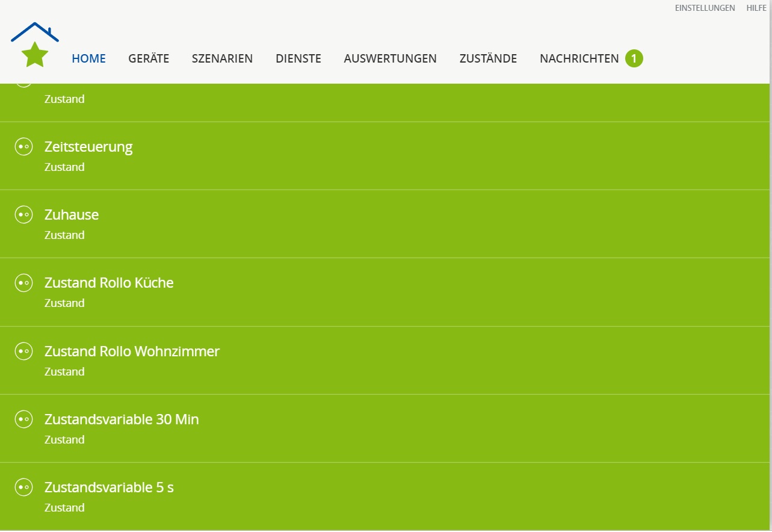772x532 pixels.
Task: Click the state icon beside Zustand Rollo Küche
Action: pos(23,283)
